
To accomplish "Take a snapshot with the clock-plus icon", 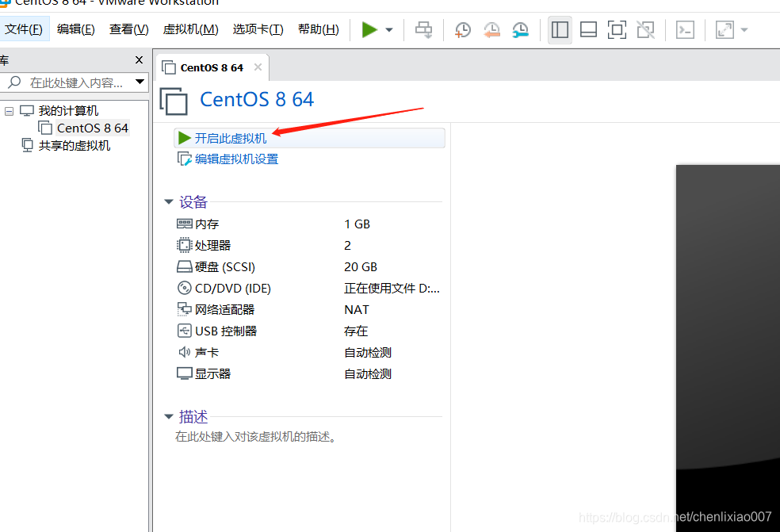I will click(463, 30).
